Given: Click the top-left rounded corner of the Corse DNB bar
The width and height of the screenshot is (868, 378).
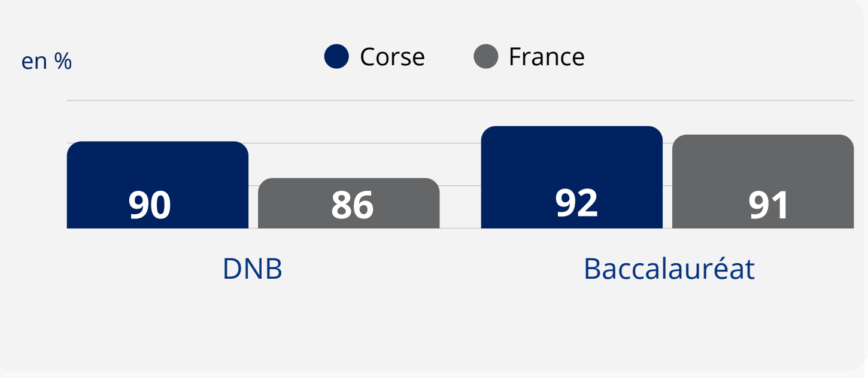Looking at the screenshot, I should point(71,145).
